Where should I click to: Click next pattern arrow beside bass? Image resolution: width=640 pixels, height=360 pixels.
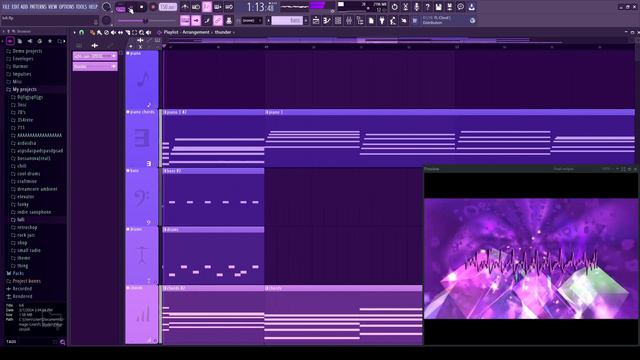(306, 20)
